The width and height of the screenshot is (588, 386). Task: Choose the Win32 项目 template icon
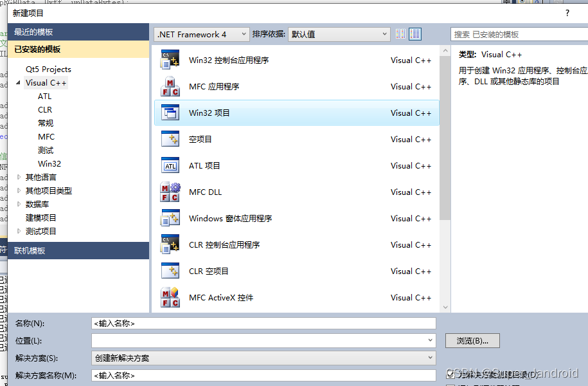[x=170, y=113]
